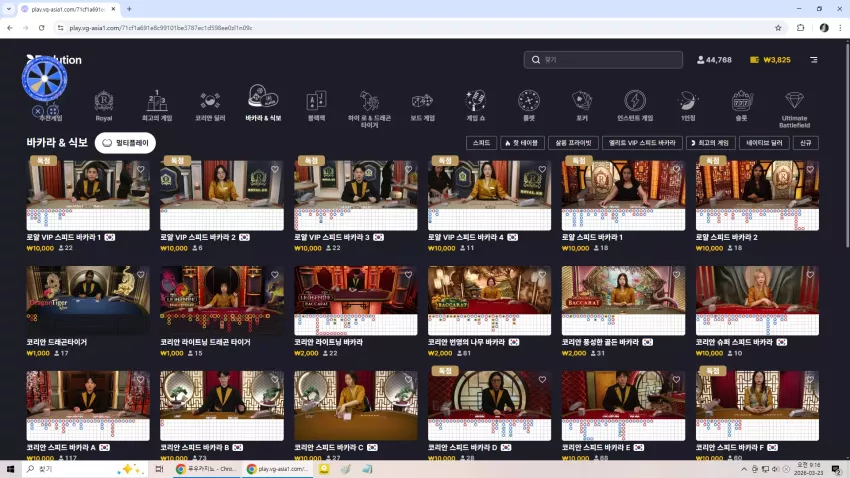Click the game search input field
Screen dimensions: 850x478
[603, 60]
